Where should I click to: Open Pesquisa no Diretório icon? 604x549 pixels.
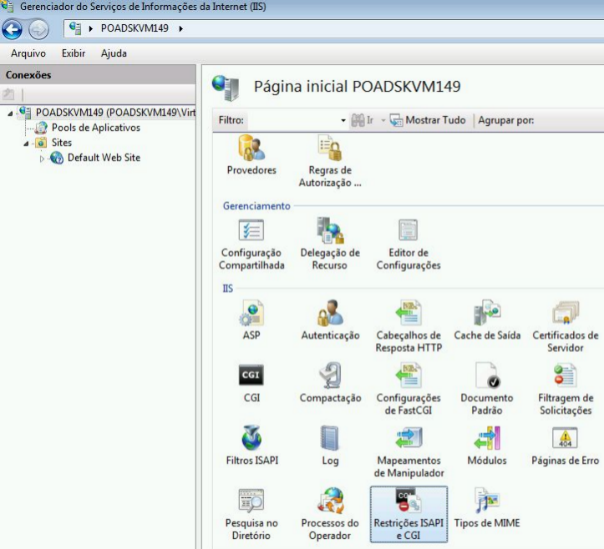tap(252, 500)
